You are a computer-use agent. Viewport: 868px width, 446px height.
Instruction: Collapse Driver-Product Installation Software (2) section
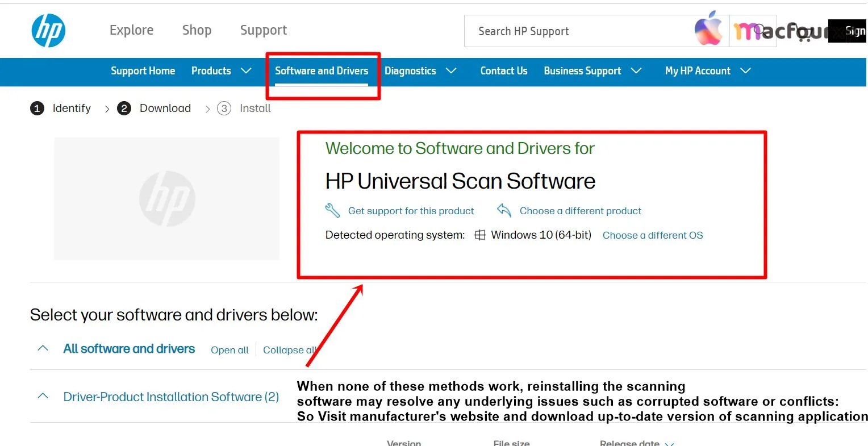[x=43, y=397]
